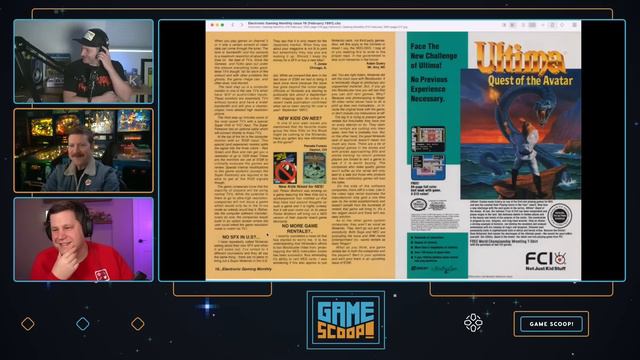Screen dimensions: 640x360
Task: Click the "NO MORE GAME RENTALS?" heading
Action: coord(300,228)
